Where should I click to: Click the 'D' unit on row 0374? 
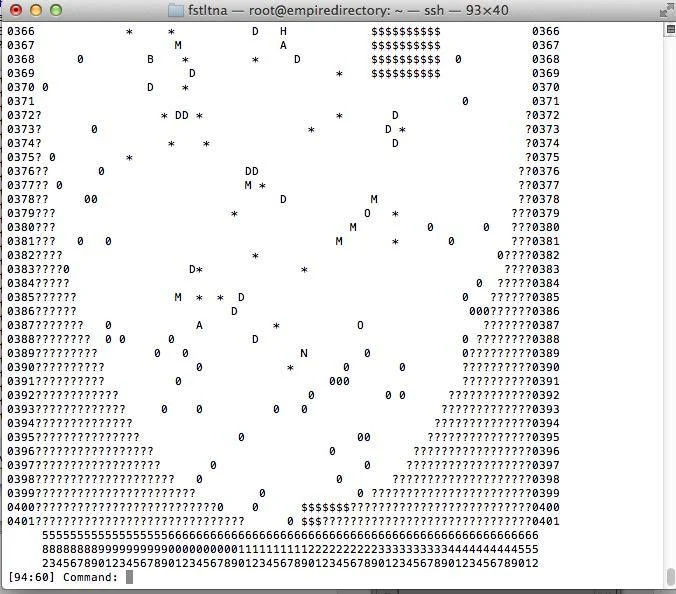pos(395,143)
